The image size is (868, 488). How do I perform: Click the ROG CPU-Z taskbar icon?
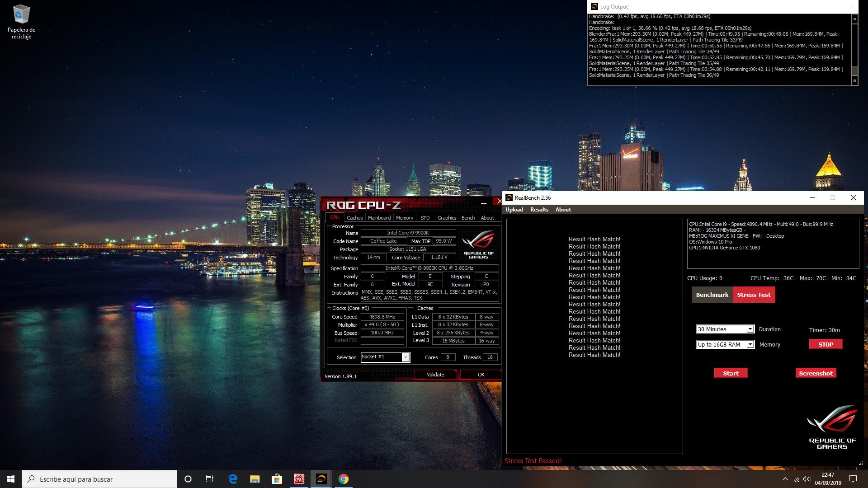click(x=299, y=479)
